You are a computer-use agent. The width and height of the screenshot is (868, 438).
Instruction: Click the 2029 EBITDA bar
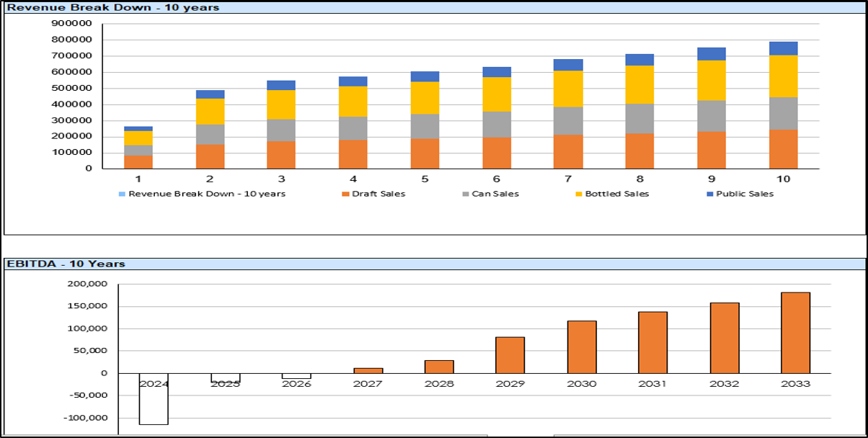[510, 355]
